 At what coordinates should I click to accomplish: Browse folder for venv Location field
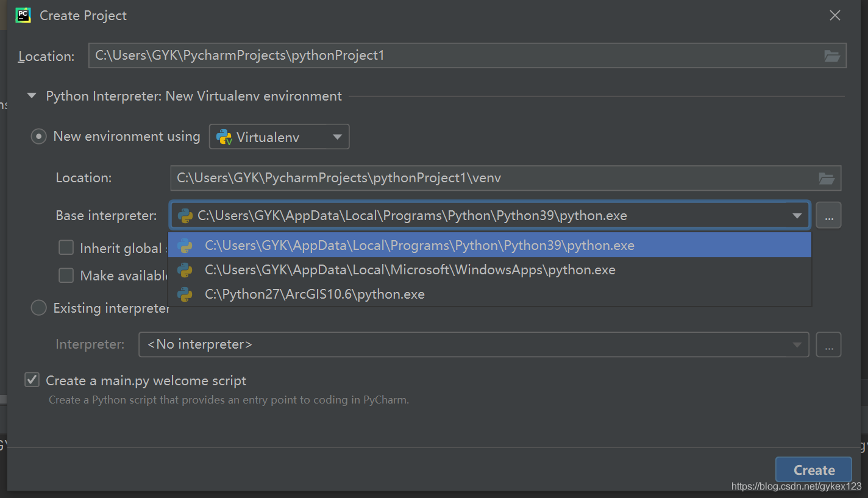coord(826,179)
